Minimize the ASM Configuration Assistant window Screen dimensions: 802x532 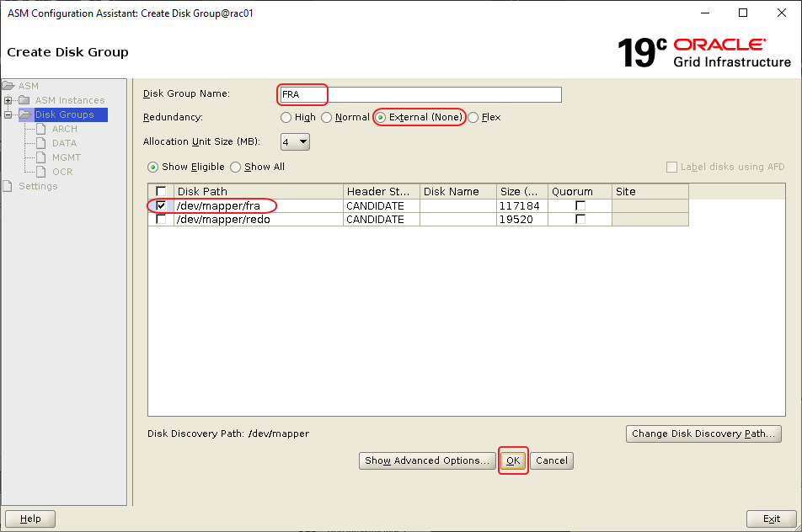(x=705, y=13)
